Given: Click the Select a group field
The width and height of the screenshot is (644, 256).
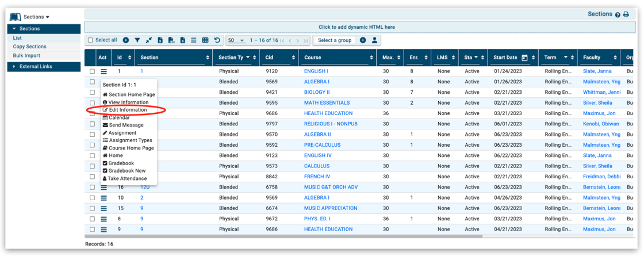Looking at the screenshot, I should [x=335, y=40].
